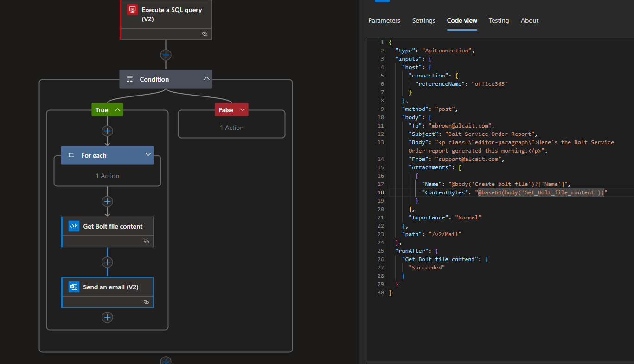Click line number 18 in code gutter
Screen dimensions: 634x364
[x=380, y=192]
